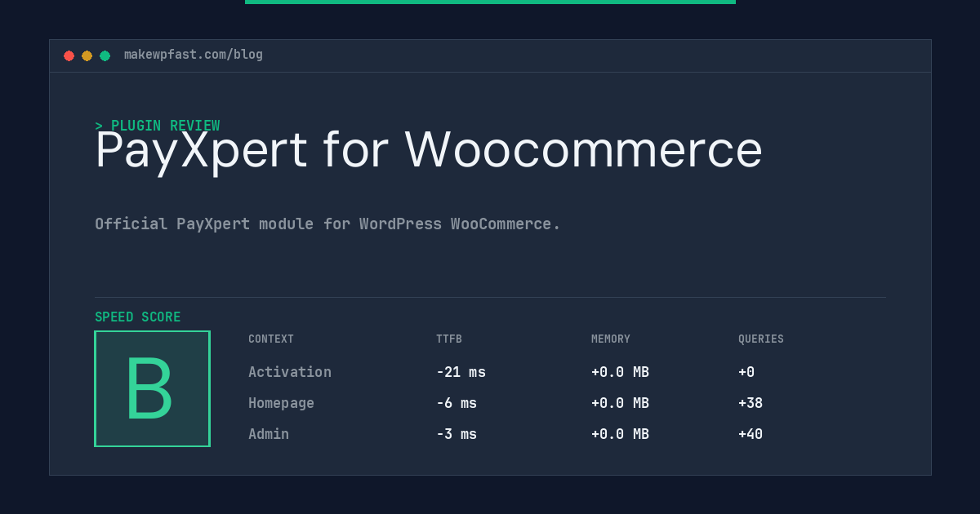This screenshot has width=980, height=514.
Task: Click the yellow window dot
Action: tap(87, 55)
